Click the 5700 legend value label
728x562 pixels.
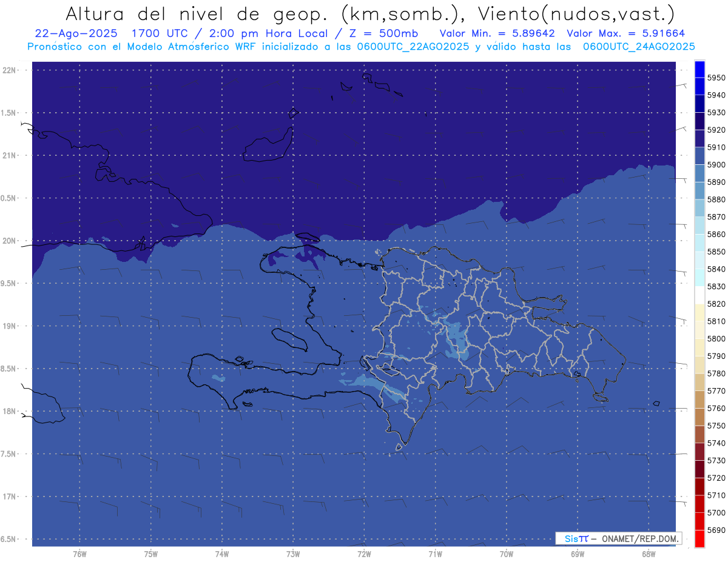point(716,512)
